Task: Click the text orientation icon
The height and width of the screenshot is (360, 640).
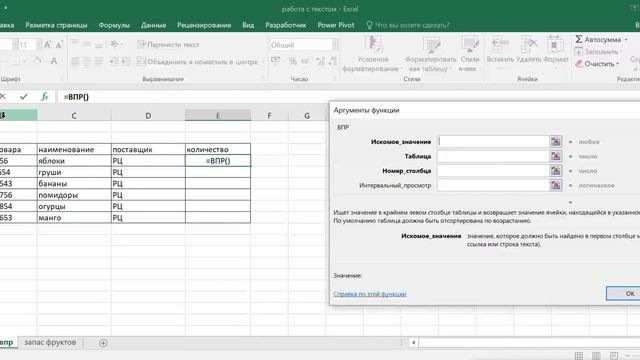Action: (x=114, y=44)
